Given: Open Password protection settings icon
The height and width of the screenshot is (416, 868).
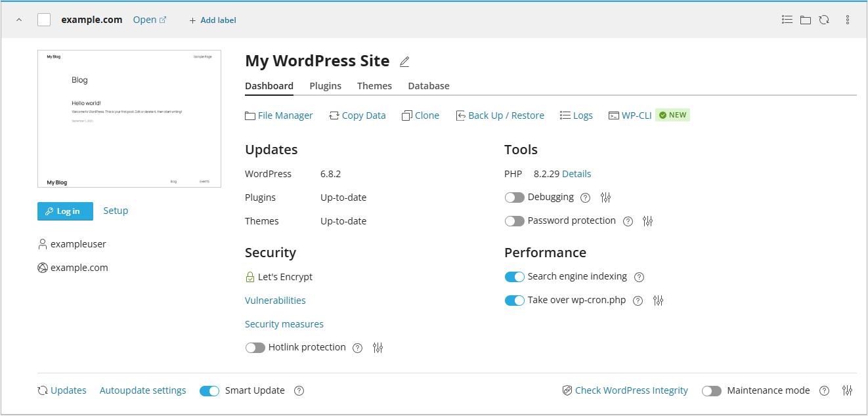Looking at the screenshot, I should [648, 221].
